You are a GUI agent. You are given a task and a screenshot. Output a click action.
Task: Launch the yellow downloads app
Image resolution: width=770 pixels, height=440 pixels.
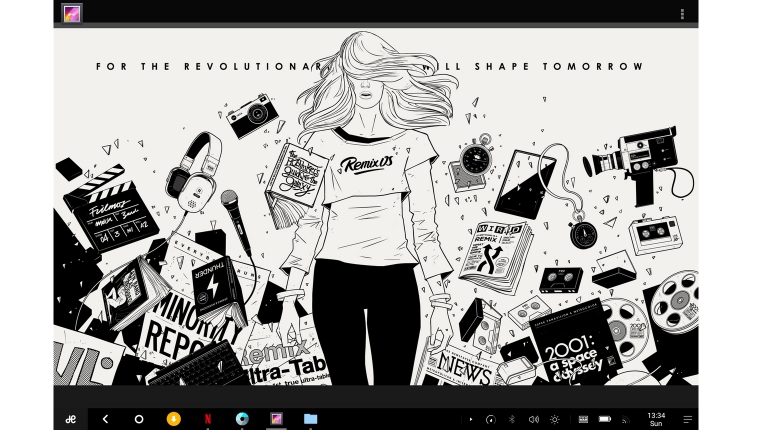[x=173, y=419]
